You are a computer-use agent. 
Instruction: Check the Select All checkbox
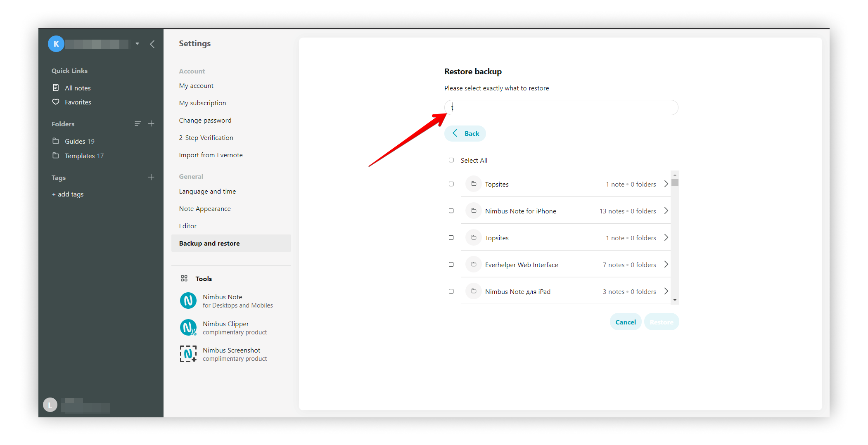tap(451, 160)
